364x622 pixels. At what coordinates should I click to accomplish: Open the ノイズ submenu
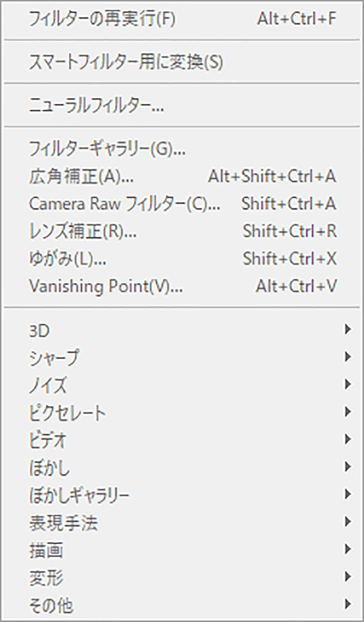click(x=47, y=385)
